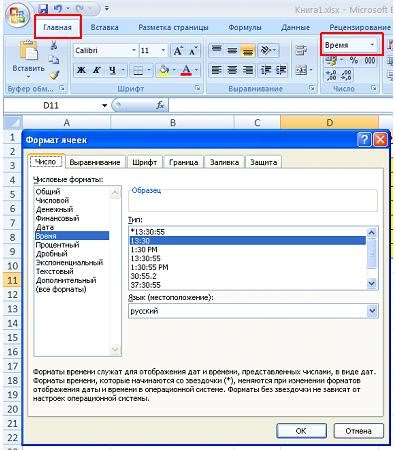Pick time type 37:30:55
Image resolution: width=395 pixels, height=450 pixels.
[146, 285]
